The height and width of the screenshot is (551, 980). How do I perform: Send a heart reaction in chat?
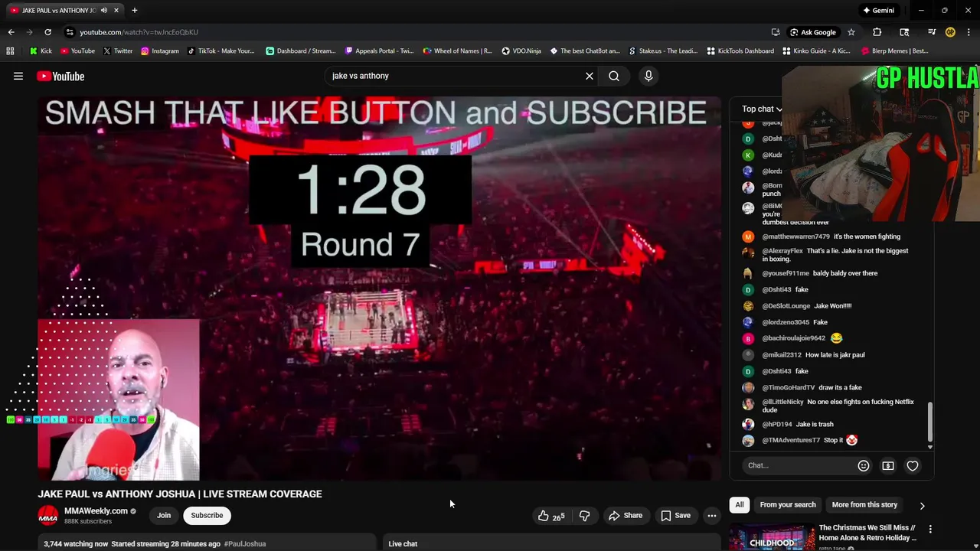click(x=913, y=465)
